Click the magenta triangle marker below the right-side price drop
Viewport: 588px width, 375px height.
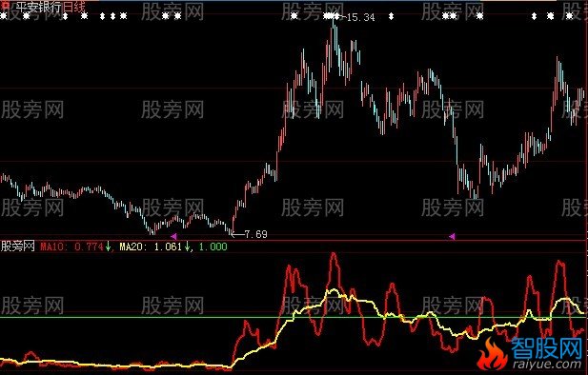coord(453,236)
